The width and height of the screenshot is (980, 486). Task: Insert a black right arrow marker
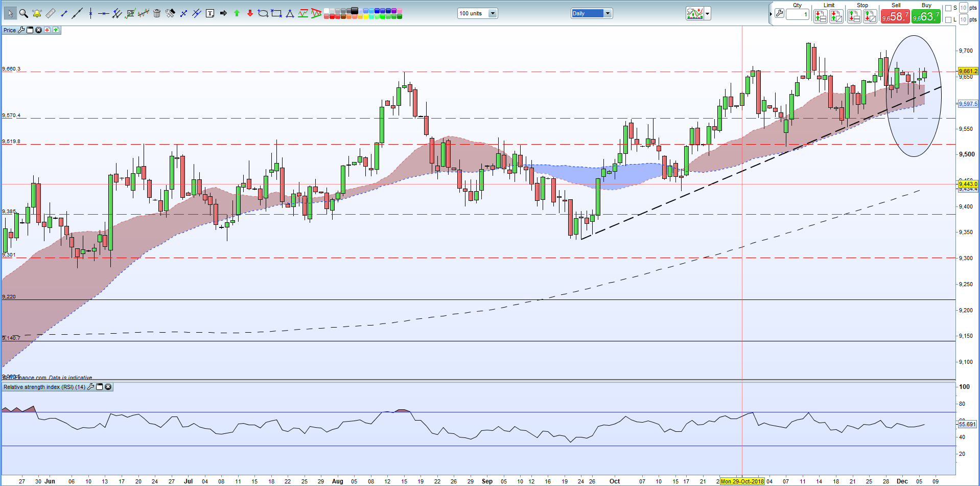point(223,13)
